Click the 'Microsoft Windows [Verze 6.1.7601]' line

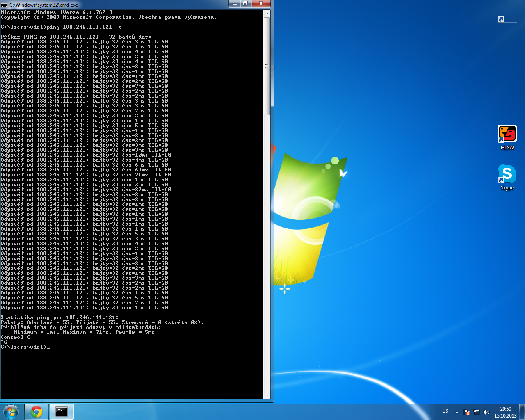(x=56, y=12)
